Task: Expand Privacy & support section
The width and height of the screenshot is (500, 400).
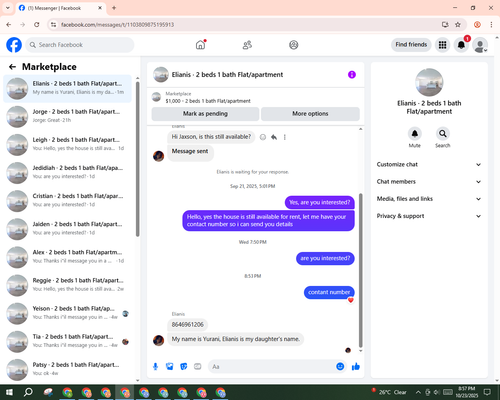Action: pos(429,216)
